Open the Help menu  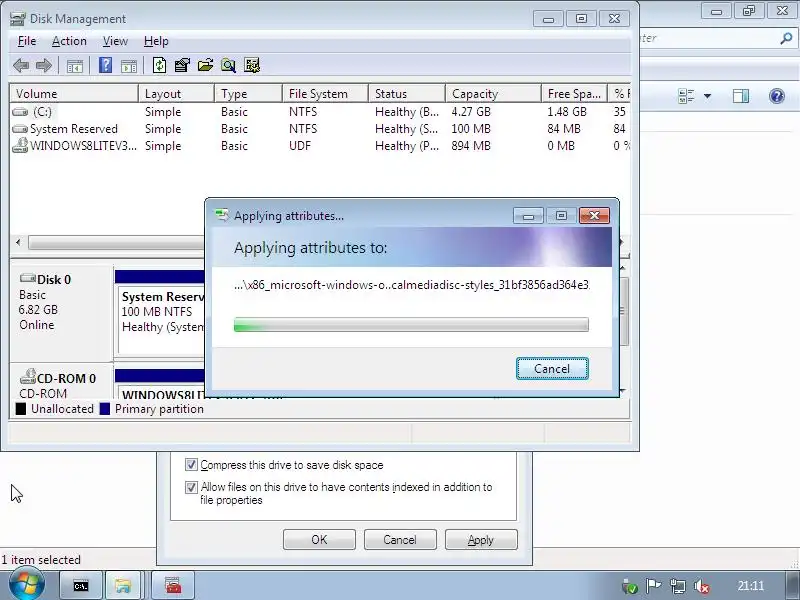pyautogui.click(x=156, y=41)
